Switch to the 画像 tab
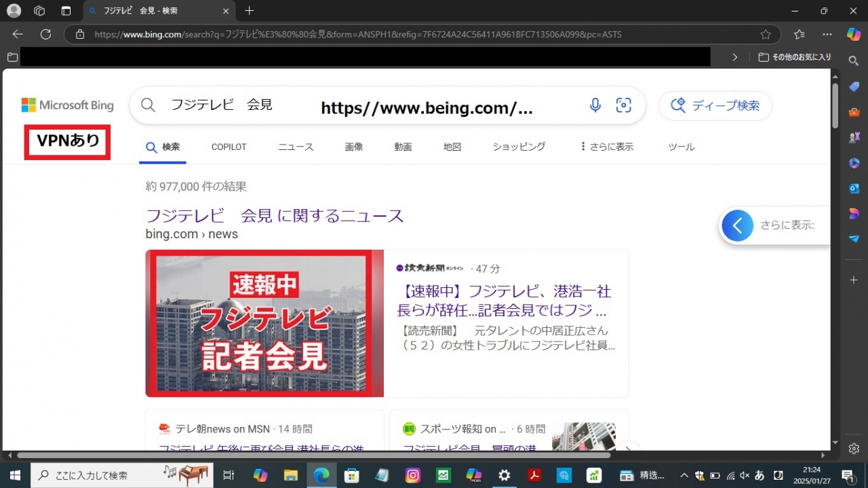Screen dimensions: 868x488 pyautogui.click(x=354, y=147)
